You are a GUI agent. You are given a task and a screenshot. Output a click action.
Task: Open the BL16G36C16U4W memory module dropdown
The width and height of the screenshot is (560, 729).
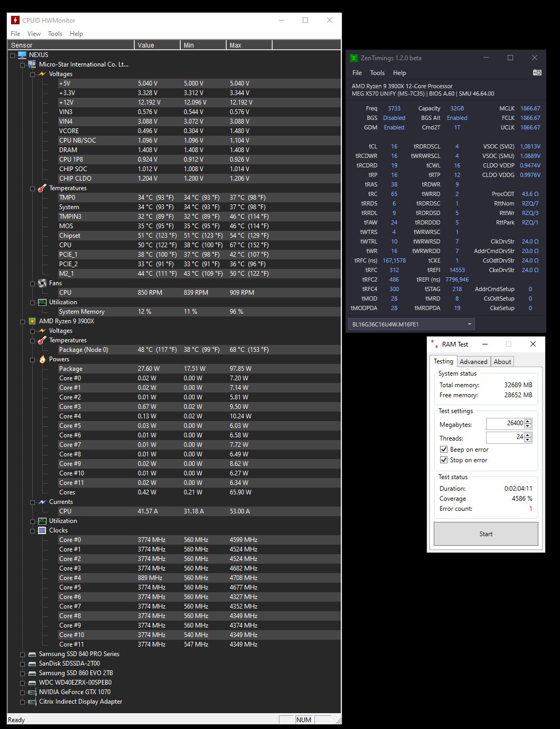[x=469, y=324]
